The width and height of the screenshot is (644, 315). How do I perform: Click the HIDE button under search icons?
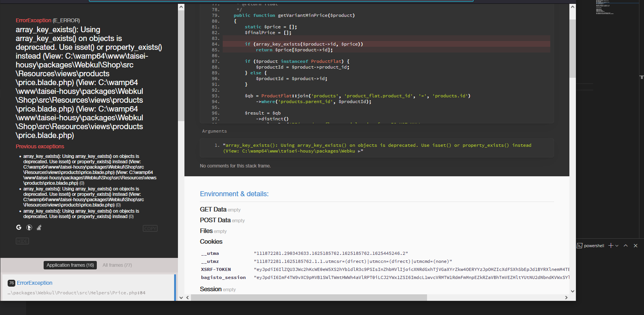[22, 241]
